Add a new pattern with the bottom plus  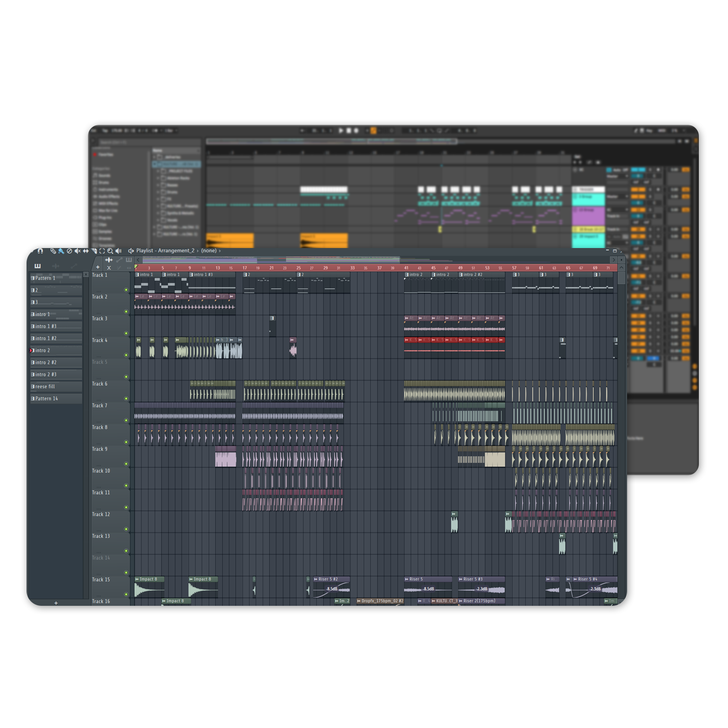pyautogui.click(x=56, y=603)
